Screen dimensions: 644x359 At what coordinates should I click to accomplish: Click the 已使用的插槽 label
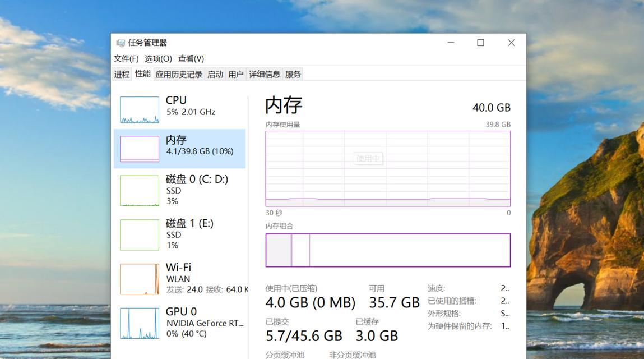[452, 301]
